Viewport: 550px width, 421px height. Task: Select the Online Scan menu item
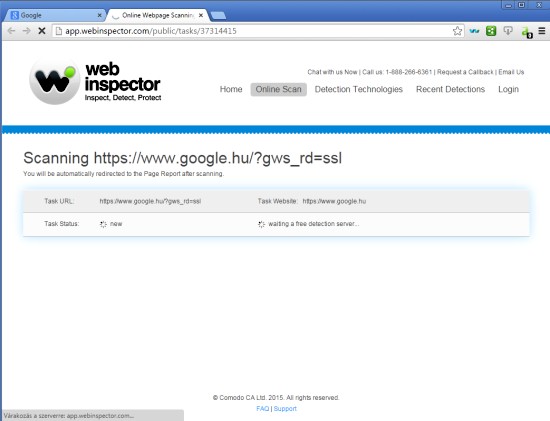pyautogui.click(x=279, y=89)
